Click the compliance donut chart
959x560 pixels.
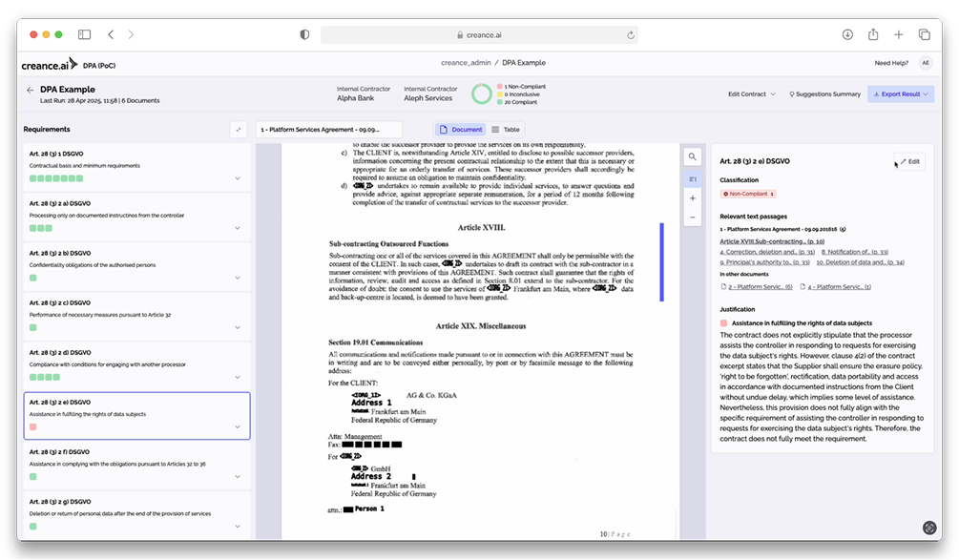coord(481,94)
